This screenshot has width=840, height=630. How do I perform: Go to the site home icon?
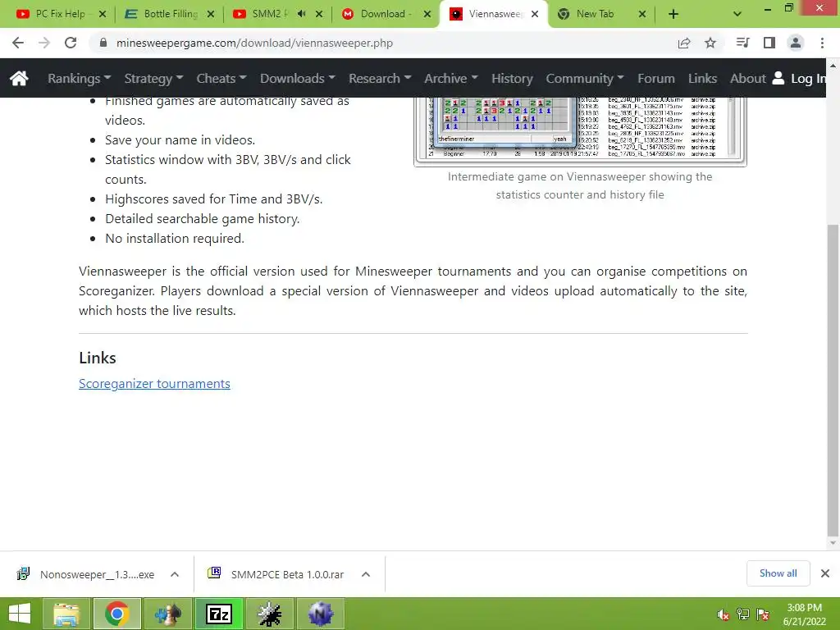click(19, 78)
